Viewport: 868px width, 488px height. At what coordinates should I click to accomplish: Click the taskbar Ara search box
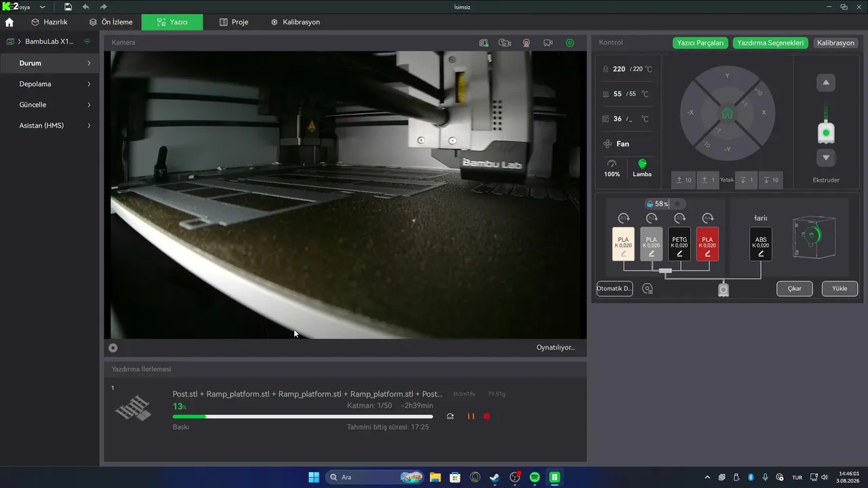click(374, 477)
